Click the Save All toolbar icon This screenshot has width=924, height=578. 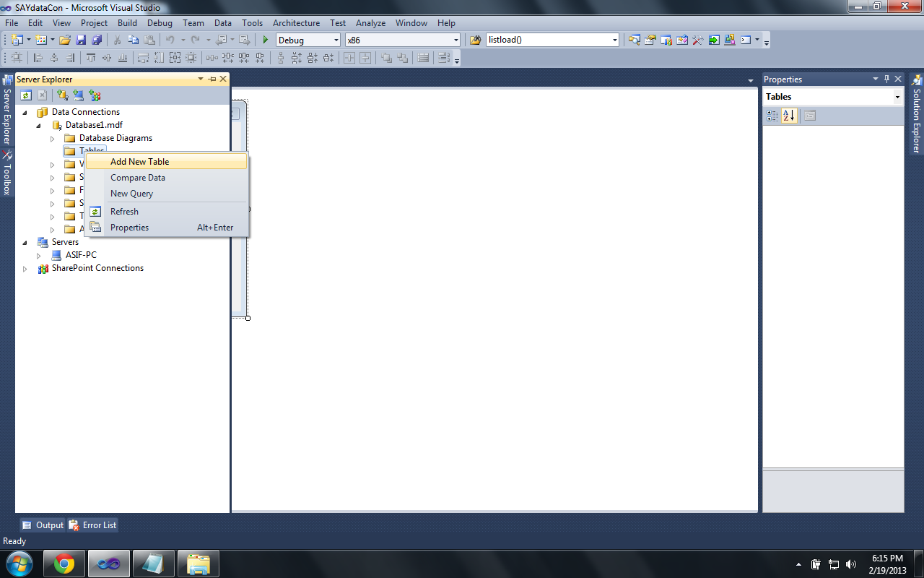click(97, 40)
